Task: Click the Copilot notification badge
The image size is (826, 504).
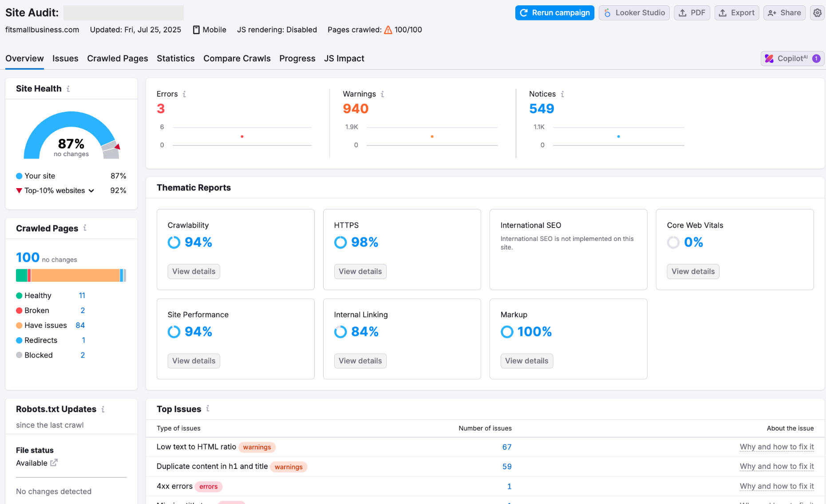Action: [x=816, y=59]
